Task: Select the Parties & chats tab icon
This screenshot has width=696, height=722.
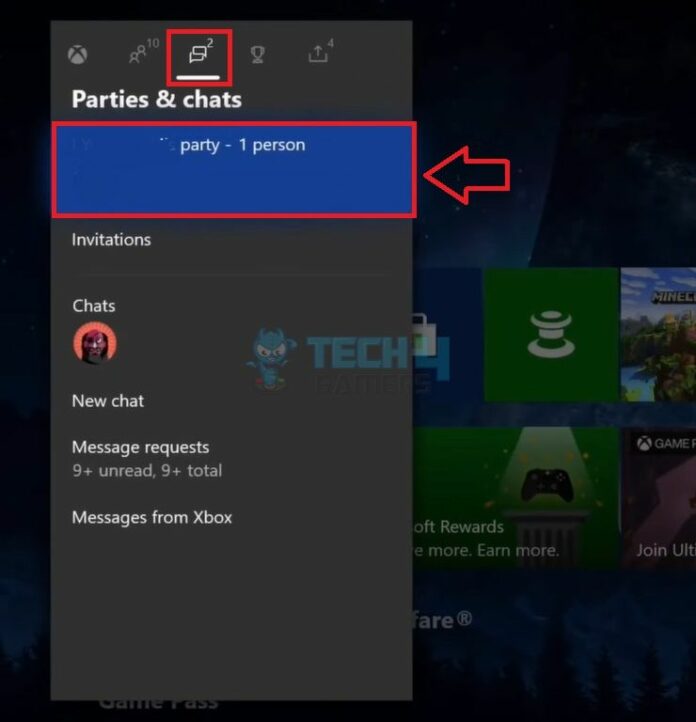Action: tap(199, 54)
